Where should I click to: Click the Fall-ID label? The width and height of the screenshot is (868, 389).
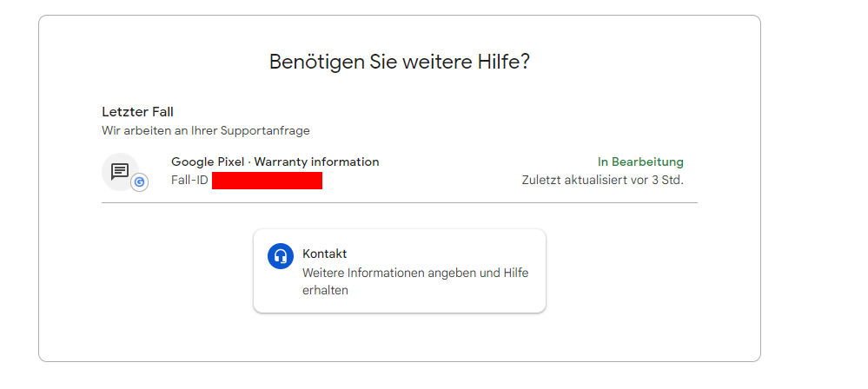tap(189, 181)
